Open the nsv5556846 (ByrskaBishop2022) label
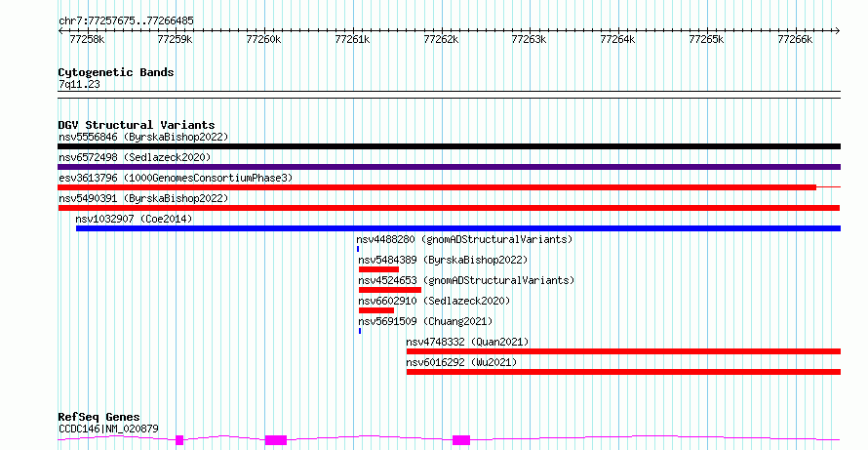 click(143, 137)
